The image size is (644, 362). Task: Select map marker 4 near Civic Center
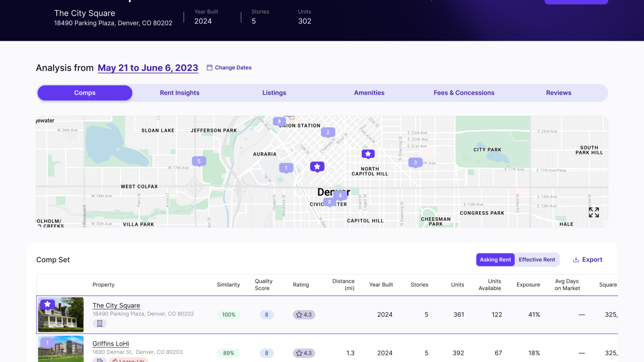[340, 195]
